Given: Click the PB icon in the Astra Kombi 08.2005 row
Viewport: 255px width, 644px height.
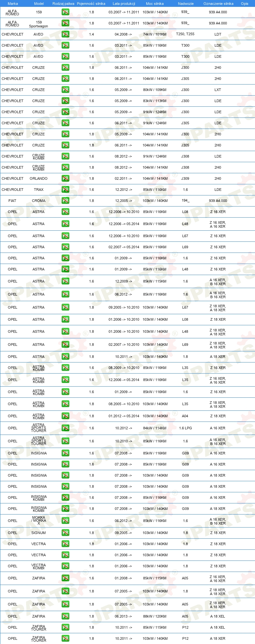Looking at the screenshot, I should tap(65, 404).
